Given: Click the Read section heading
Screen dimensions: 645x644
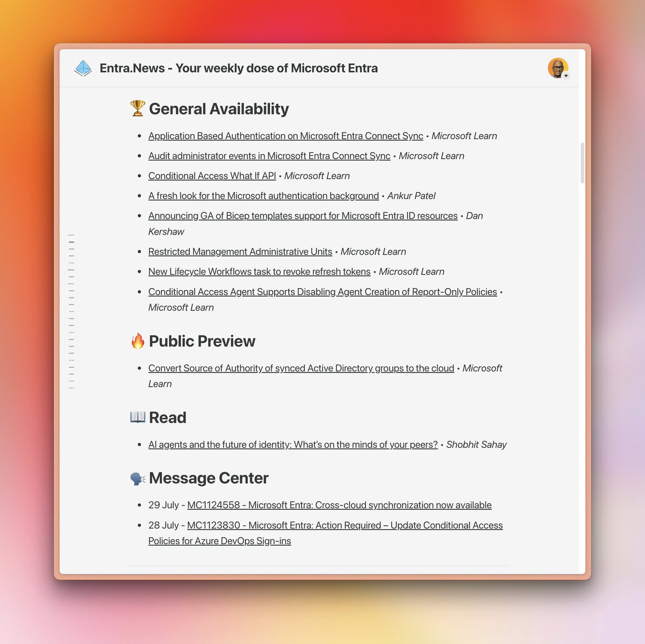Looking at the screenshot, I should pos(168,417).
